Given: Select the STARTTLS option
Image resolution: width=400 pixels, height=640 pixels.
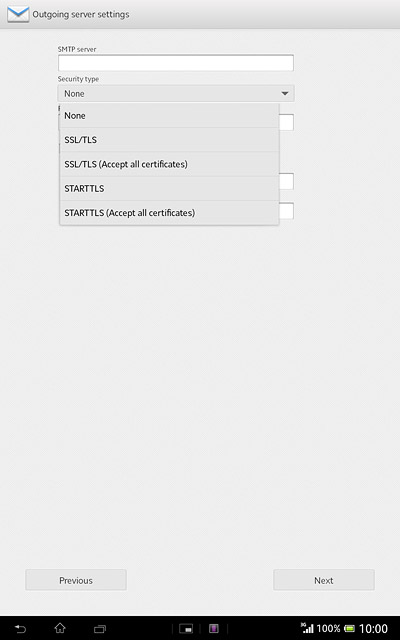Looking at the screenshot, I should pyautogui.click(x=169, y=188).
